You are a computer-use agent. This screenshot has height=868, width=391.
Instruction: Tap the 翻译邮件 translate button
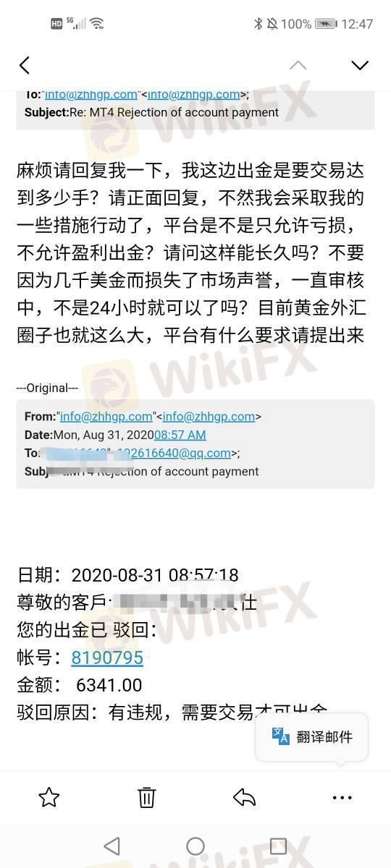pyautogui.click(x=312, y=737)
